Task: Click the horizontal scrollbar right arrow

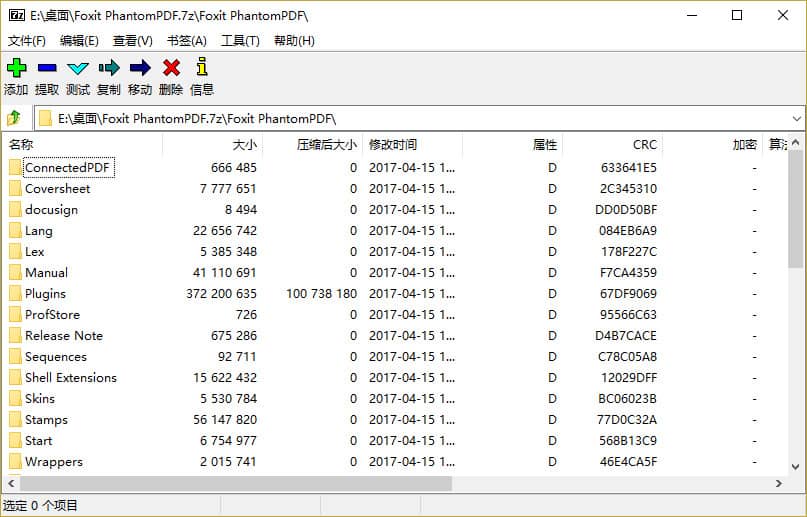Action: (x=778, y=484)
